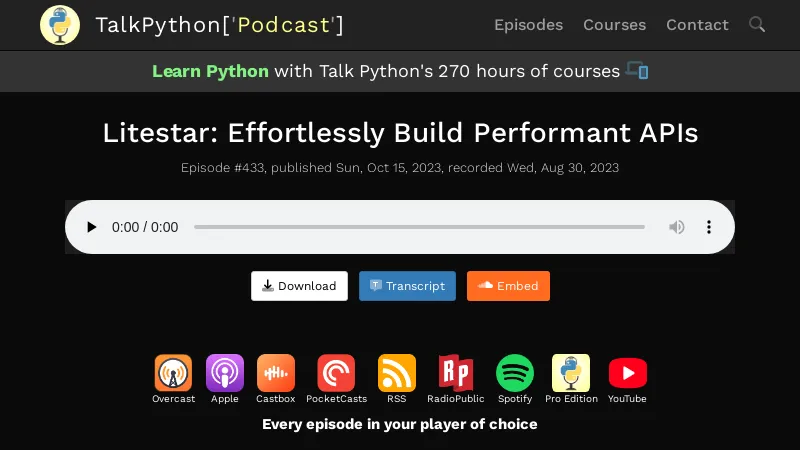Viewport: 800px width, 450px height.
Task: Click the Download button
Action: (x=299, y=286)
